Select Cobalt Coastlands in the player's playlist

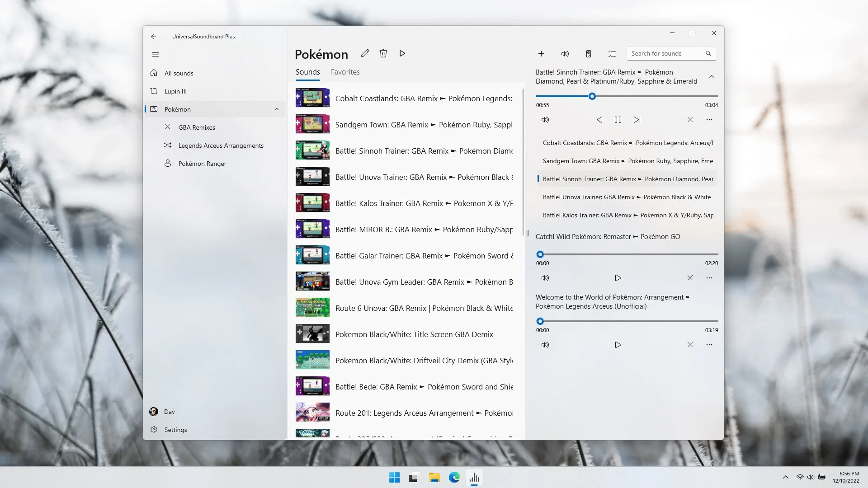coord(627,143)
